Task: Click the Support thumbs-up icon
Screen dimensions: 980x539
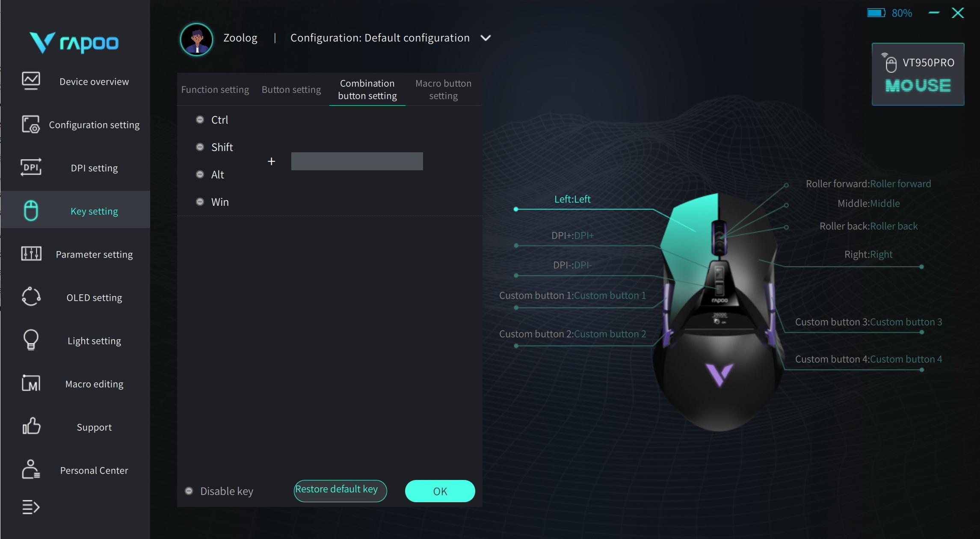Action: (x=31, y=426)
